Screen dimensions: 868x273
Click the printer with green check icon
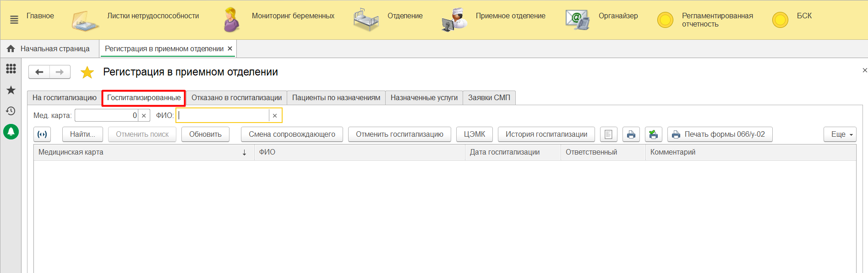click(653, 134)
